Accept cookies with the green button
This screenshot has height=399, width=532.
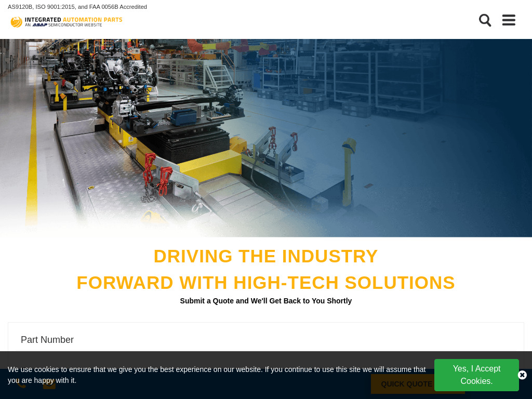pos(476,375)
